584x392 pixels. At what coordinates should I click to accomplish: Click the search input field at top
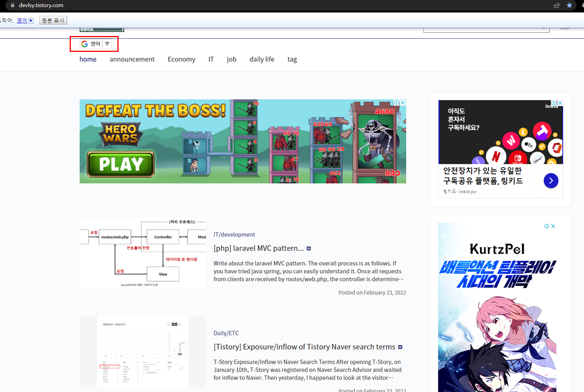pyautogui.click(x=486, y=30)
